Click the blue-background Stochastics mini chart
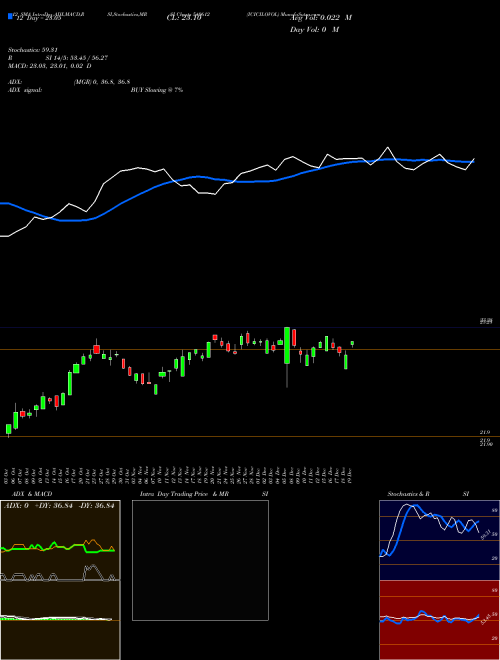This screenshot has height=660, width=500. (x=439, y=540)
